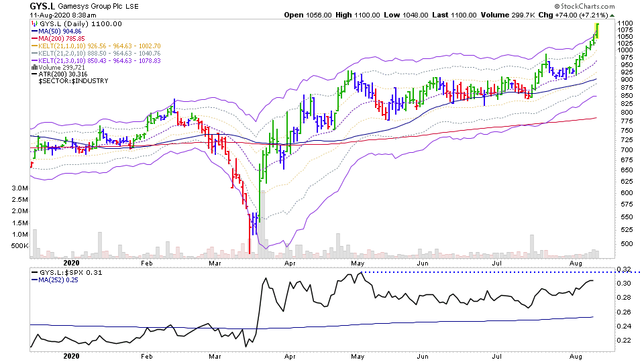Click the Apr label on lower panel axis

pyautogui.click(x=290, y=356)
